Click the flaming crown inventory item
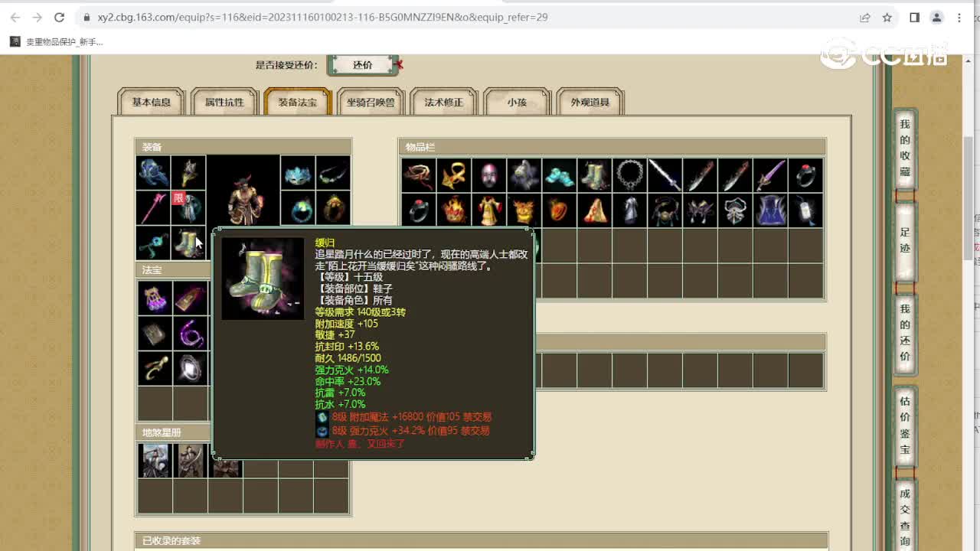The width and height of the screenshot is (980, 551). click(454, 210)
